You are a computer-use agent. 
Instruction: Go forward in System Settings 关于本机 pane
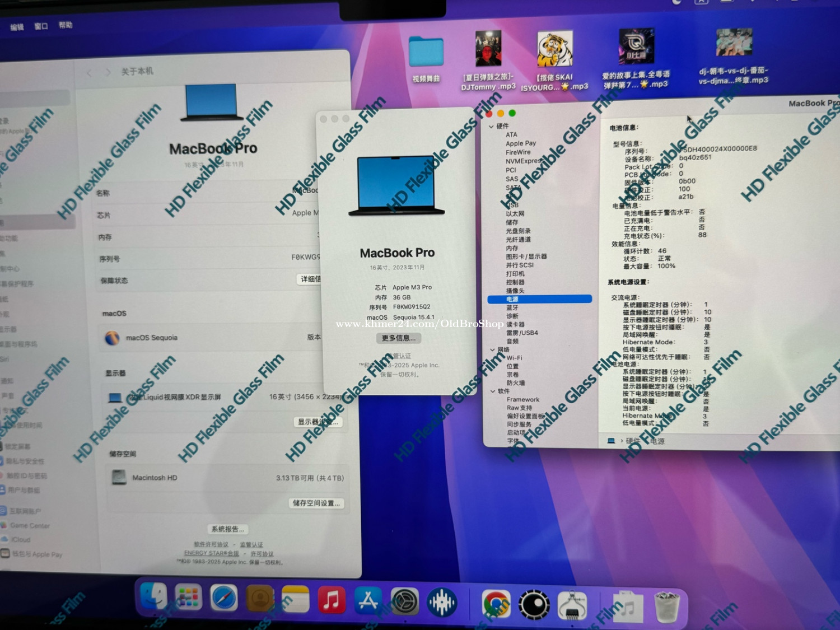(108, 72)
